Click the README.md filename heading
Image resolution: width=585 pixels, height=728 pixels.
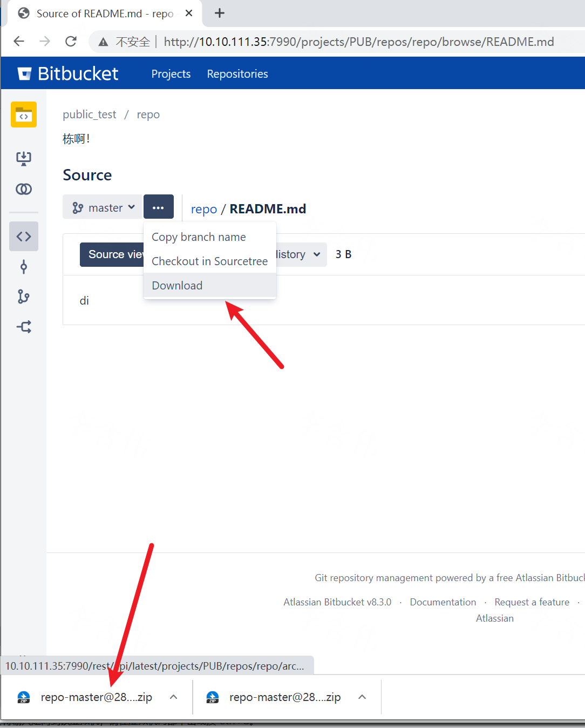click(x=268, y=209)
